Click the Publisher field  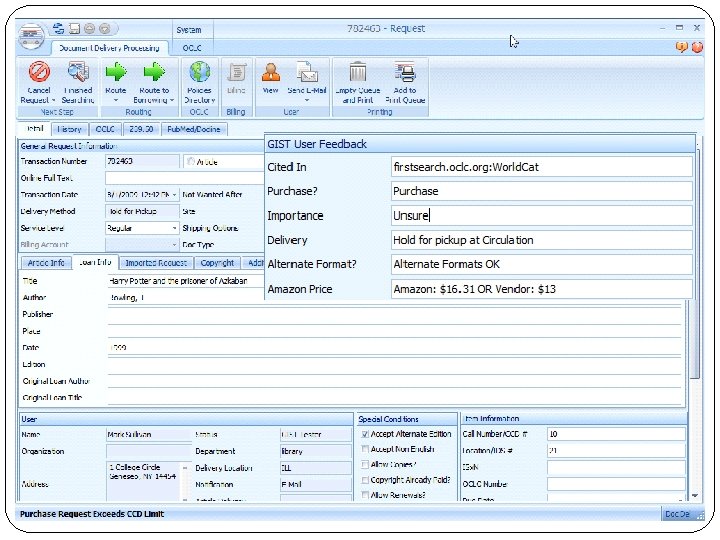tap(394, 315)
